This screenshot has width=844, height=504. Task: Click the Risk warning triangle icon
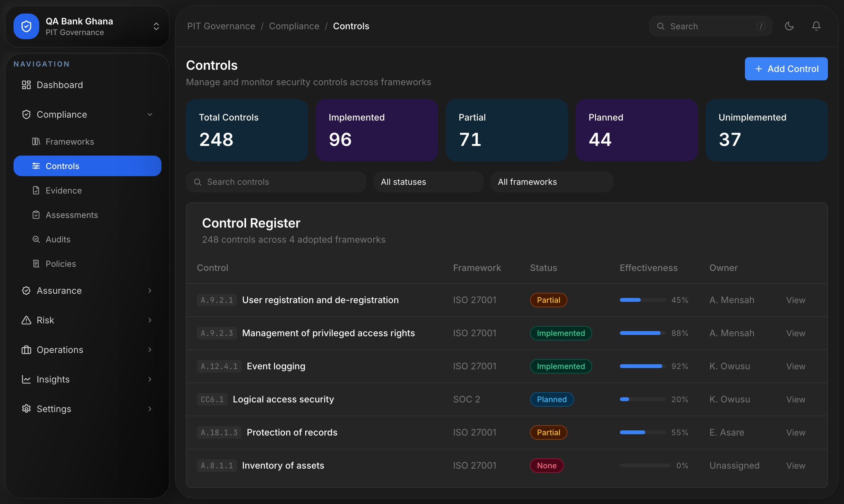pyautogui.click(x=26, y=320)
